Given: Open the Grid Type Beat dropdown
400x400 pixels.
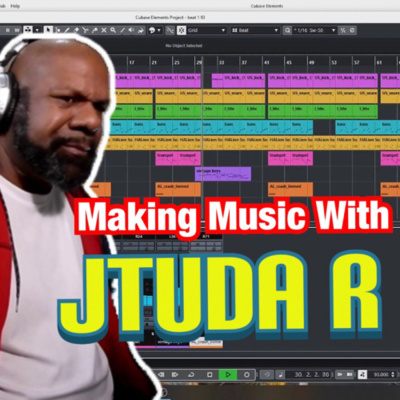Looking at the screenshot, I should click(x=255, y=30).
